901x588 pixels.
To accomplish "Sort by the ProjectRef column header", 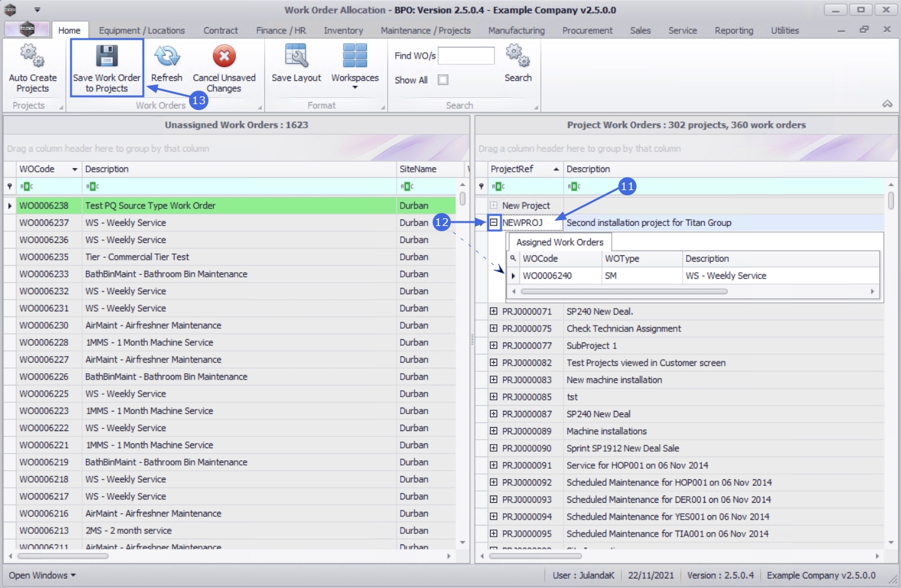I will (x=524, y=169).
